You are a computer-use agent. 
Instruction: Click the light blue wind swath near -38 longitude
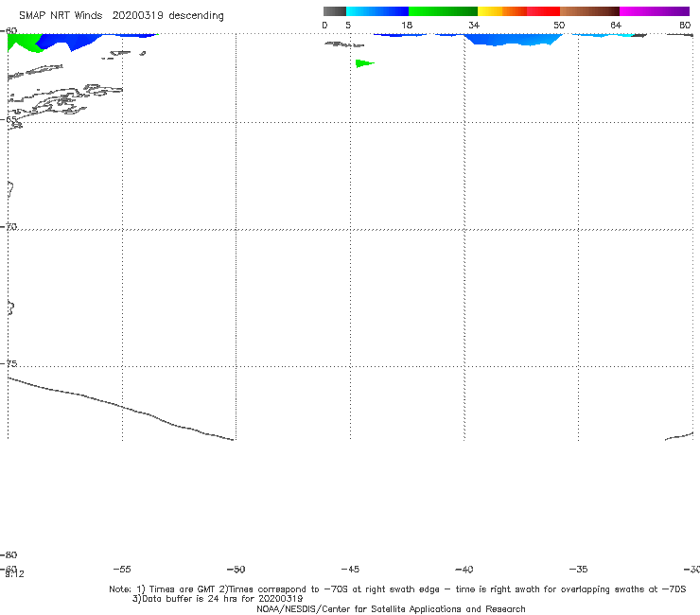[x=514, y=40]
